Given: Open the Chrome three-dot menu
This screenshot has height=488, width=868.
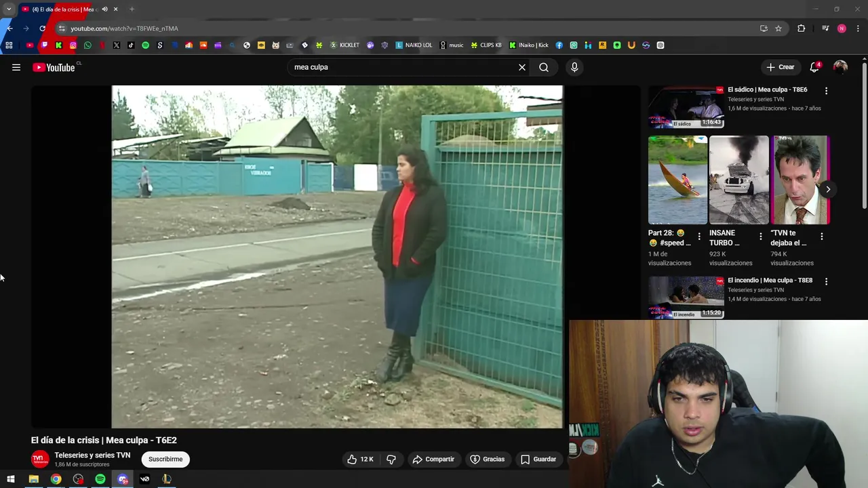Looking at the screenshot, I should tap(859, 28).
